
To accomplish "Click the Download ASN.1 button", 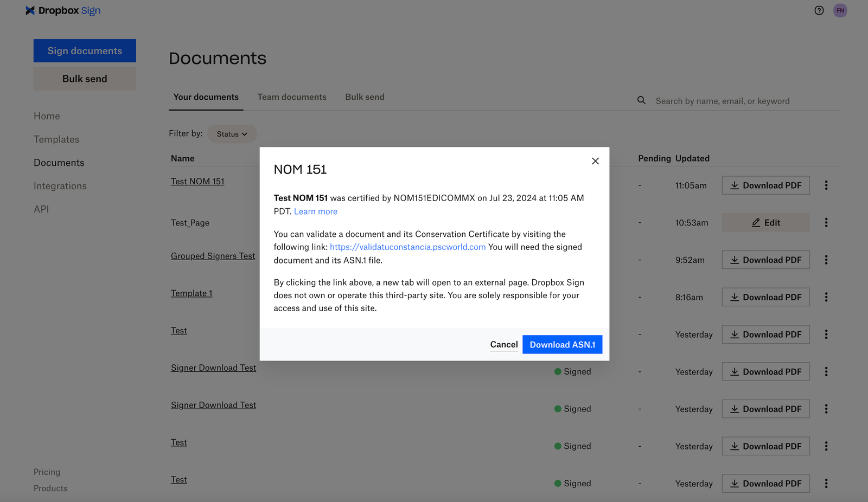I will tap(562, 344).
